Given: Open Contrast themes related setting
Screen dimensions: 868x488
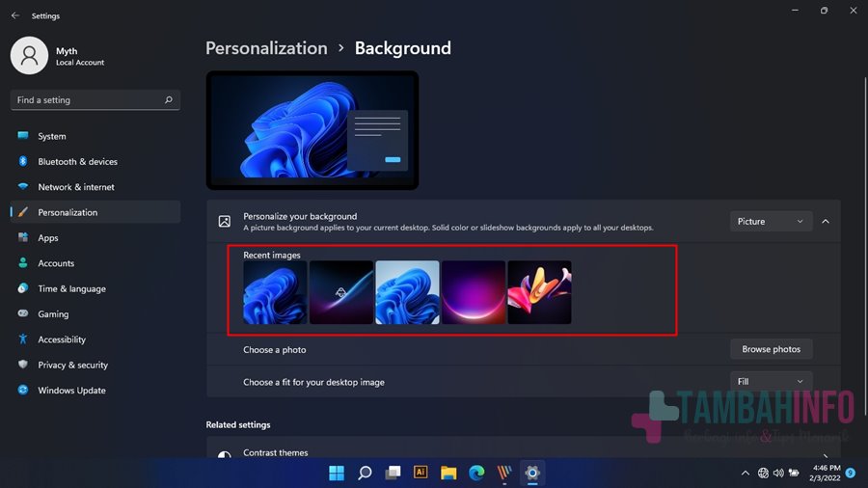Looking at the screenshot, I should click(523, 448).
